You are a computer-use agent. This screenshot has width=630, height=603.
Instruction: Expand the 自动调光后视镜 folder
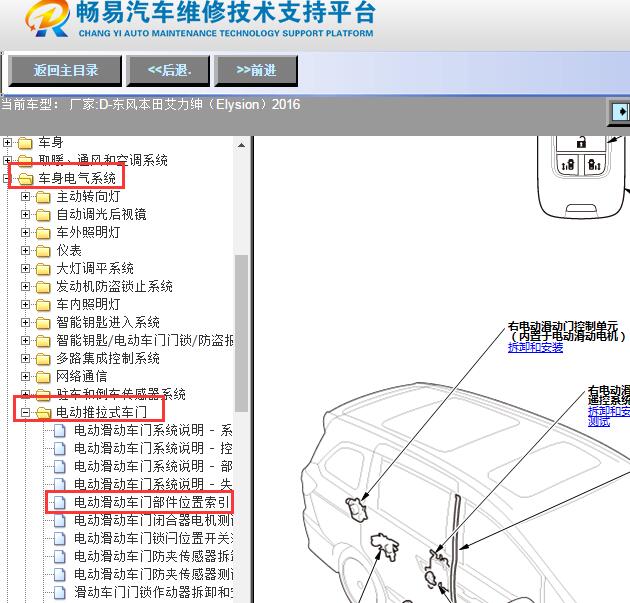(x=25, y=215)
